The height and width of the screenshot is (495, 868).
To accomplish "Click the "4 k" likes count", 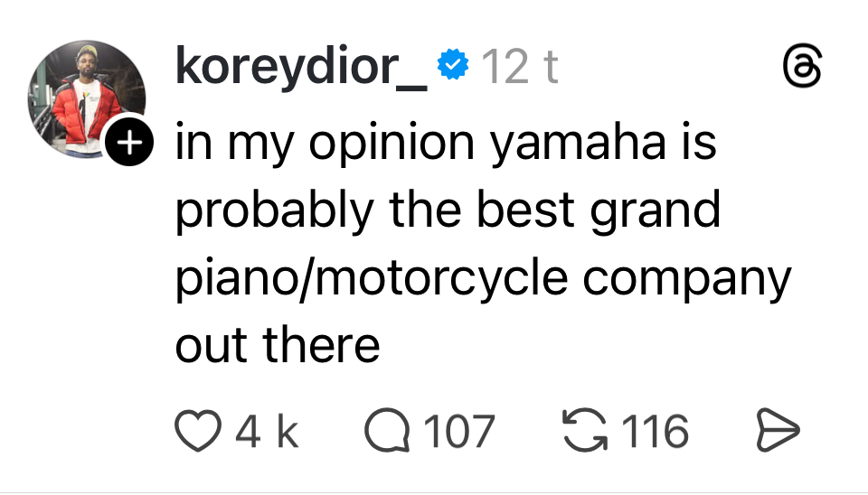I will 267,431.
